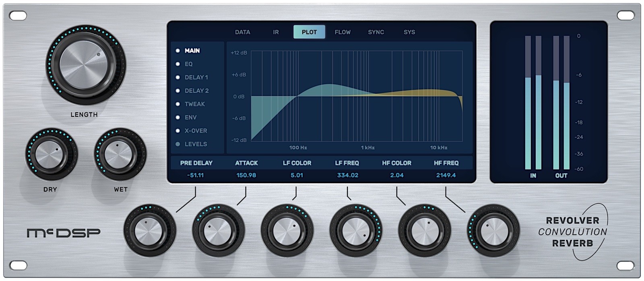Click the DRY level knob

point(51,154)
